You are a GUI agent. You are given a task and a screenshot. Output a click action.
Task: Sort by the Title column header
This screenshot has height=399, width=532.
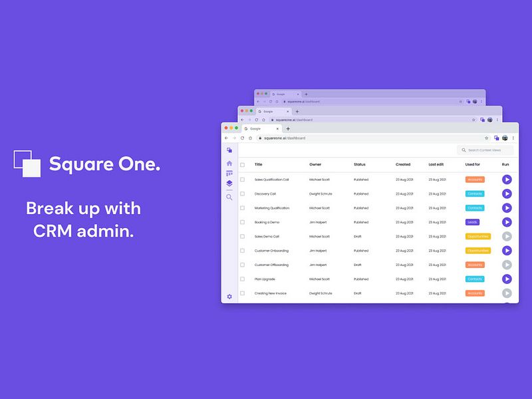pyautogui.click(x=259, y=164)
